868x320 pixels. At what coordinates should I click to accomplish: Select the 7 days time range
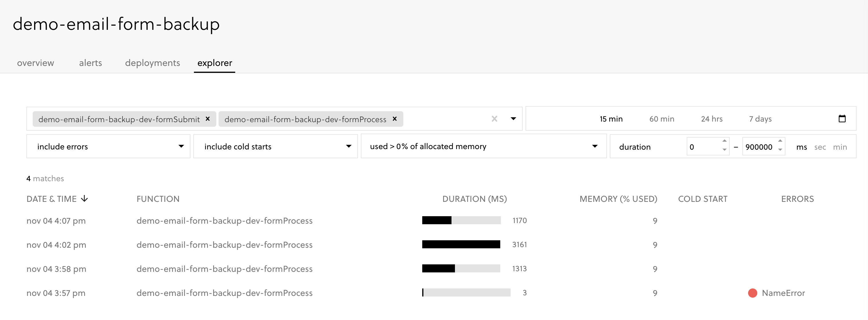(x=760, y=119)
